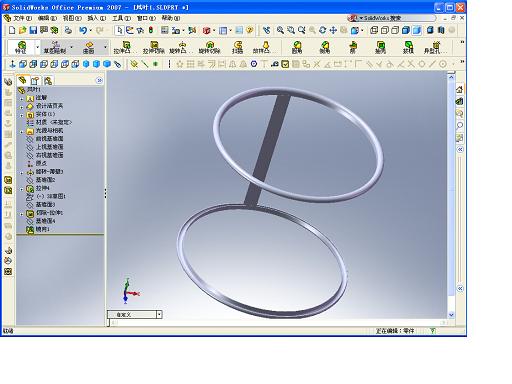Click the Shell (抽壳) feature icon

(381, 47)
